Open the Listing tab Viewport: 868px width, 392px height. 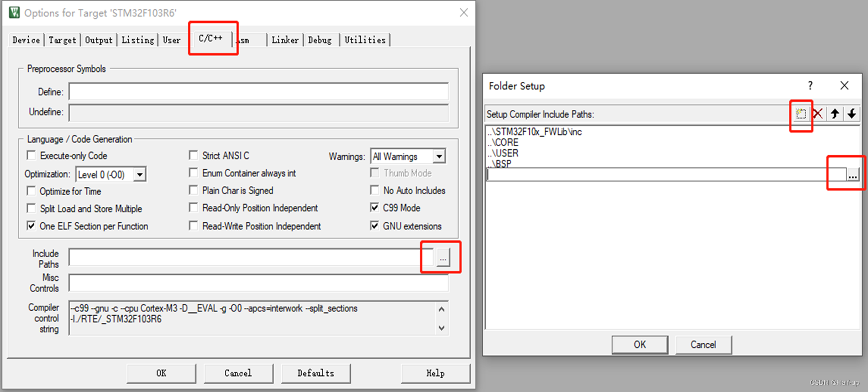click(138, 40)
